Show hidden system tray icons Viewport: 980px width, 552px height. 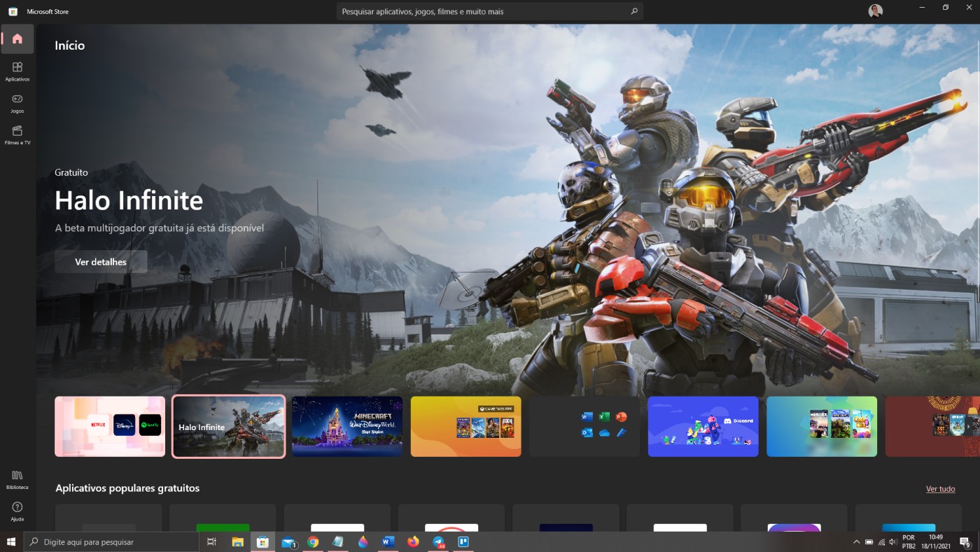point(856,542)
